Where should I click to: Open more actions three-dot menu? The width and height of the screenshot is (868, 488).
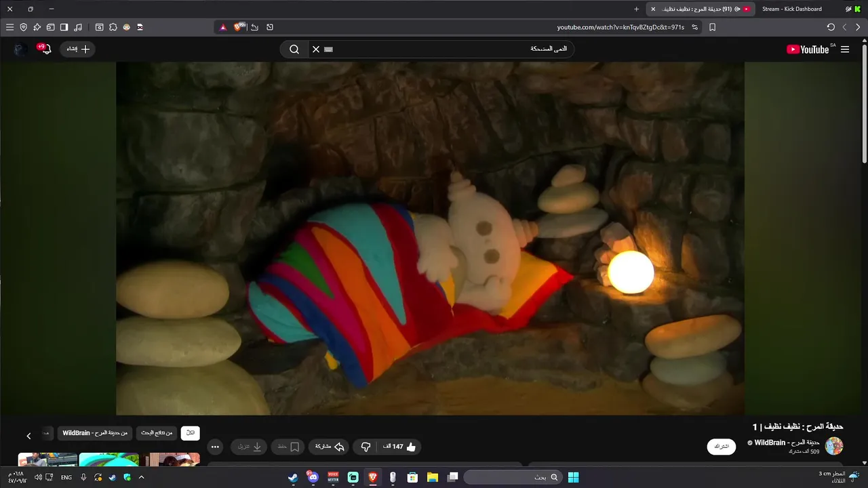tap(215, 447)
